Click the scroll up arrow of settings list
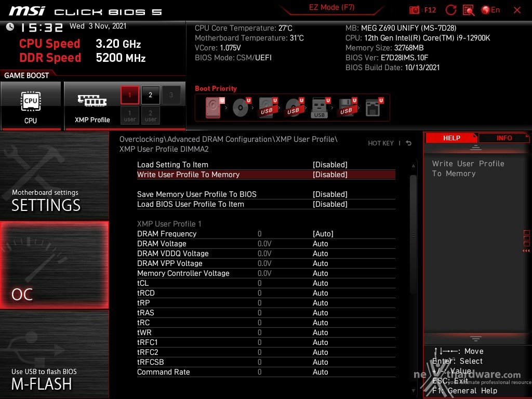This screenshot has width=532, height=399. 413,166
